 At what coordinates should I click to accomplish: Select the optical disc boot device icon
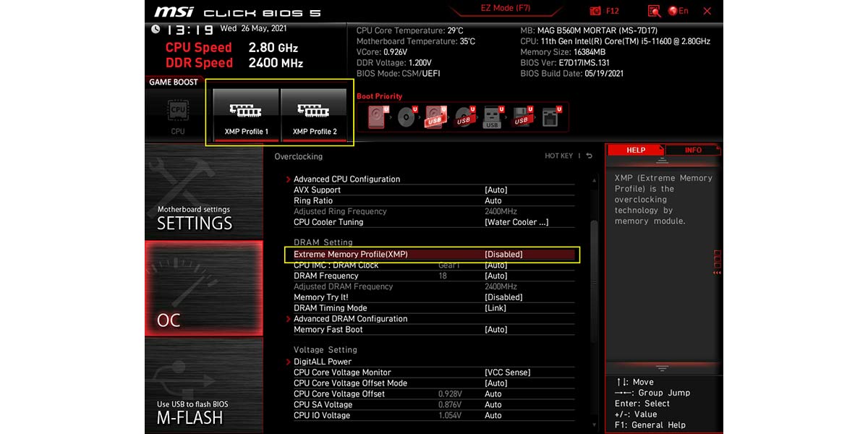click(x=406, y=116)
